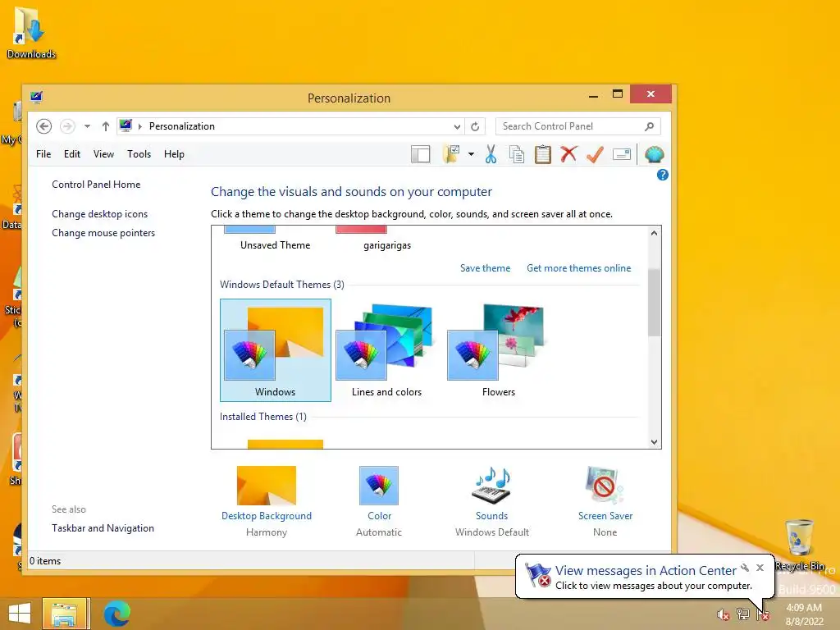Image resolution: width=840 pixels, height=630 pixels.
Task: Click the Paste clipboard icon
Action: pyautogui.click(x=543, y=154)
